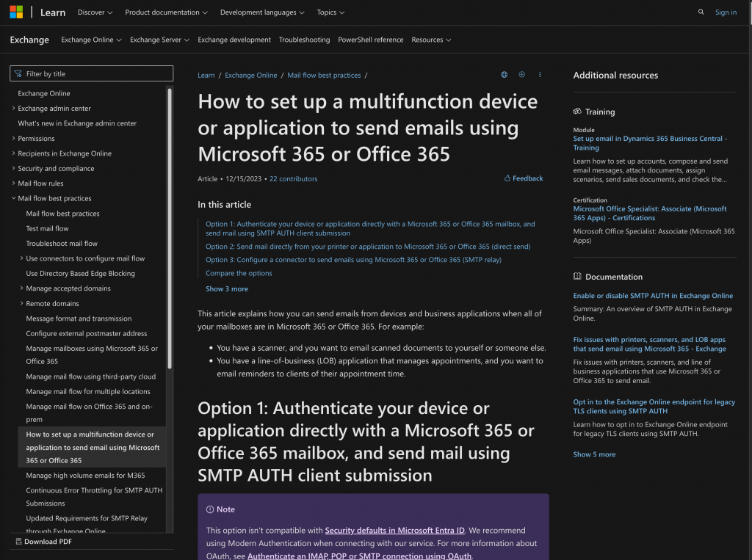Select the Troubleshooting menu item

click(304, 40)
